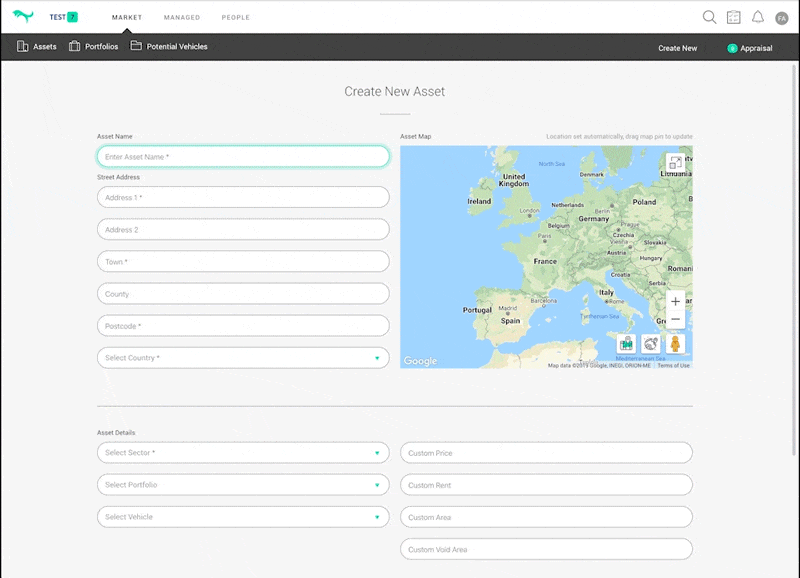
Task: Click the Create New Asset heading
Action: (394, 91)
